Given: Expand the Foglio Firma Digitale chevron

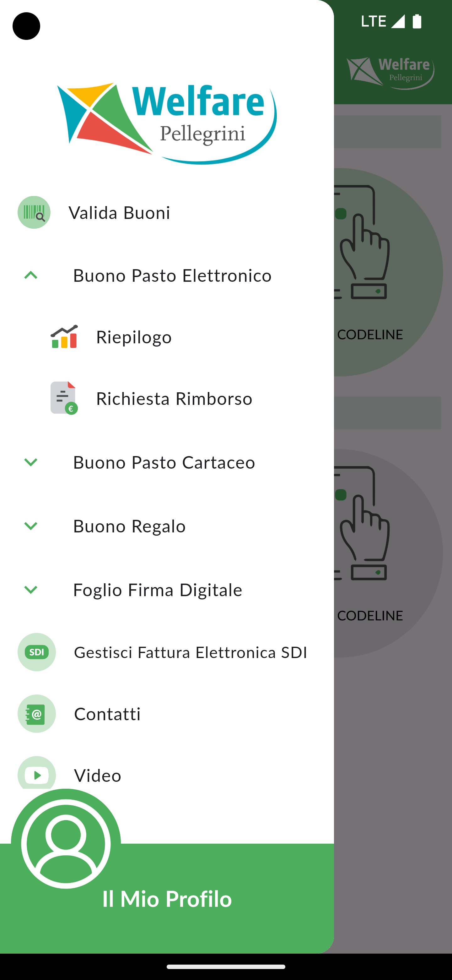Looking at the screenshot, I should point(31,590).
